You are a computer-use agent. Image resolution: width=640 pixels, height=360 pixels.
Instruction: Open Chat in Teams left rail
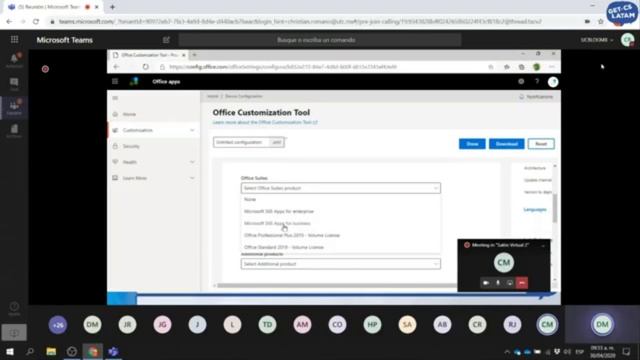14,84
